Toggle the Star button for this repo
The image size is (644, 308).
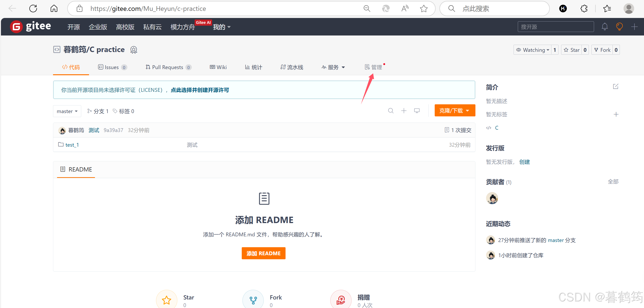pos(572,50)
